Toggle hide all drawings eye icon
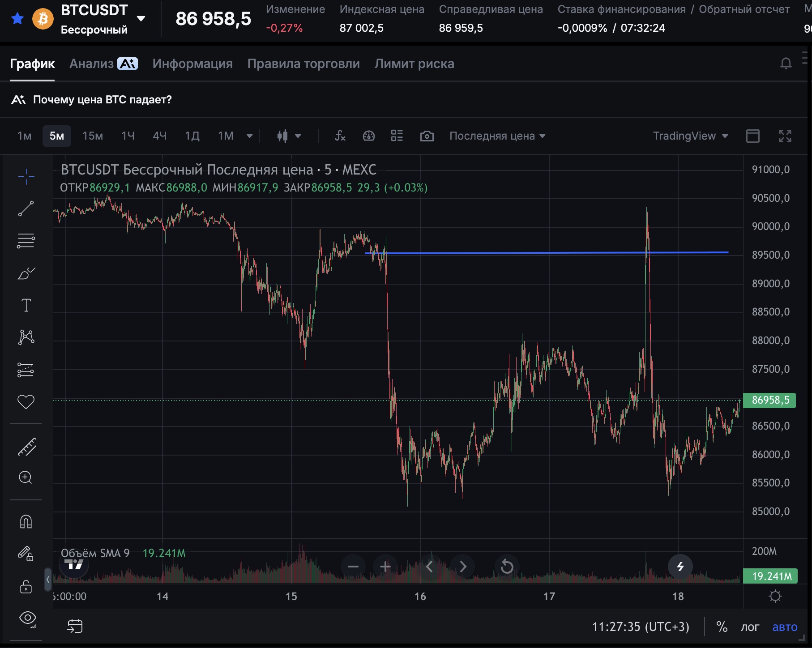The image size is (812, 648). click(x=27, y=619)
